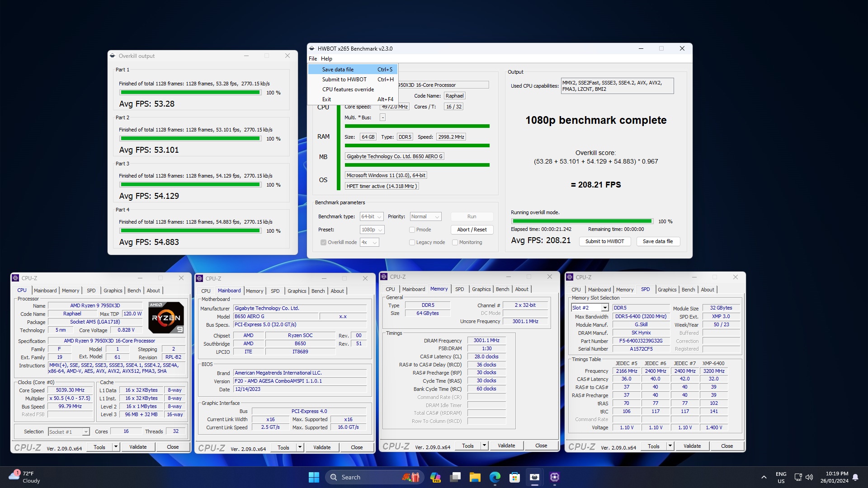Open Task View from the taskbar

click(455, 477)
